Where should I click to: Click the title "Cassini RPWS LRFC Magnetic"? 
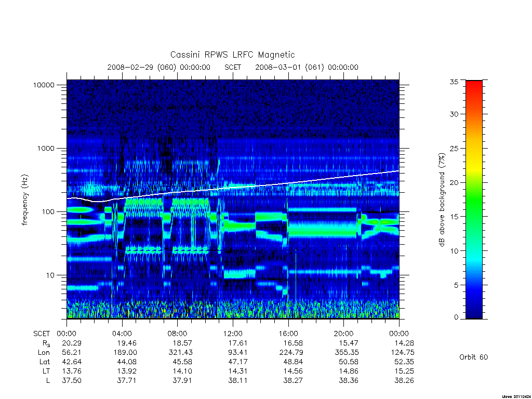[x=232, y=55]
